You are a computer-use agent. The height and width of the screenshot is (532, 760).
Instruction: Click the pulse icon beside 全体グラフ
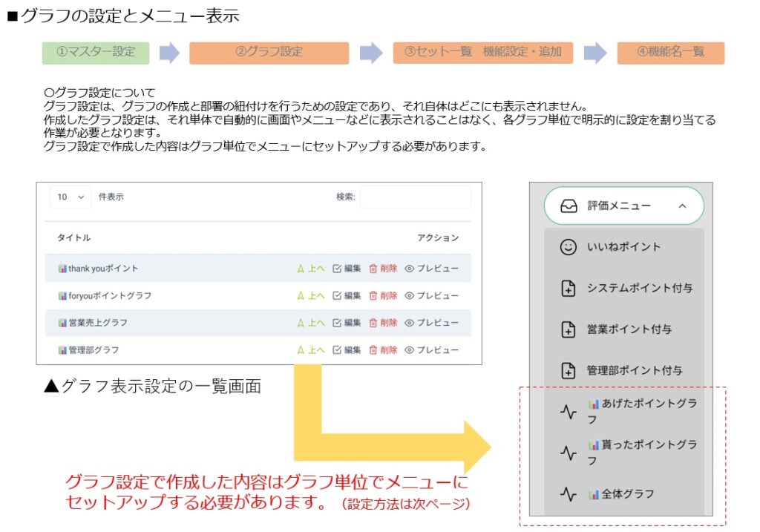(x=568, y=493)
